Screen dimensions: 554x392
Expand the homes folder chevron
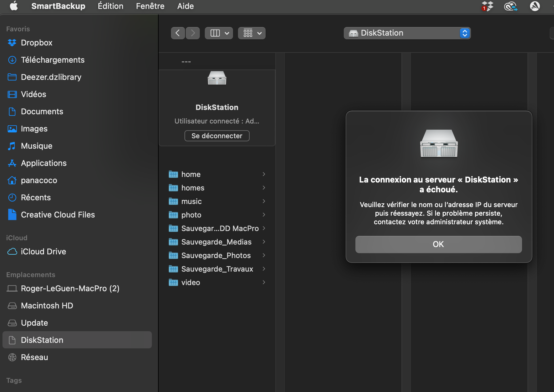[x=264, y=188]
